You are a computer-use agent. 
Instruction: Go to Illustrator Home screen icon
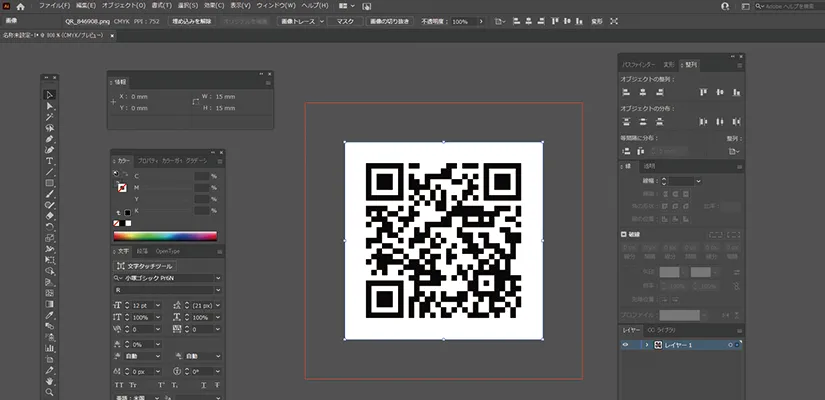(21, 6)
